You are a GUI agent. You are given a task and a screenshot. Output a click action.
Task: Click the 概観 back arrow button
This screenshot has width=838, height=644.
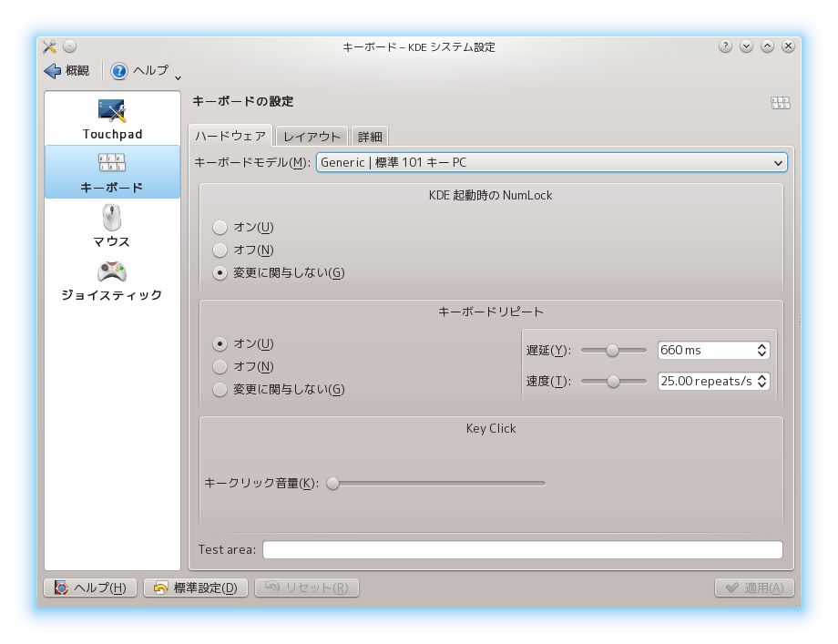coord(66,70)
